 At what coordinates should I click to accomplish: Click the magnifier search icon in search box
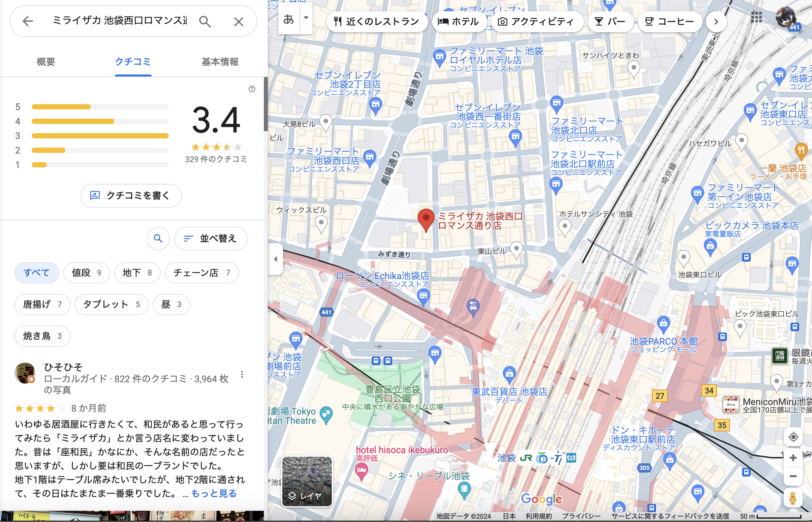pyautogui.click(x=205, y=21)
